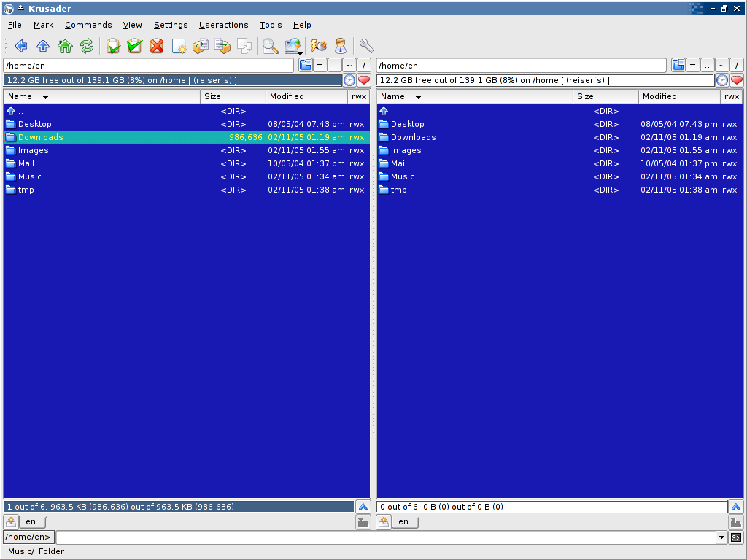Jump to the home folder via toolbar
This screenshot has width=747, height=560.
point(65,46)
